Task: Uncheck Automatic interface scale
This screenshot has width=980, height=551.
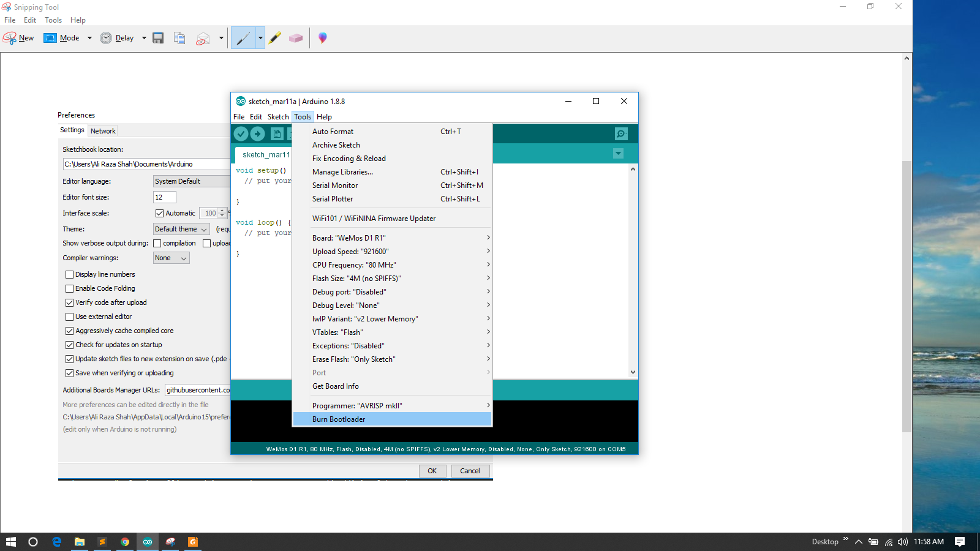Action: coord(159,213)
